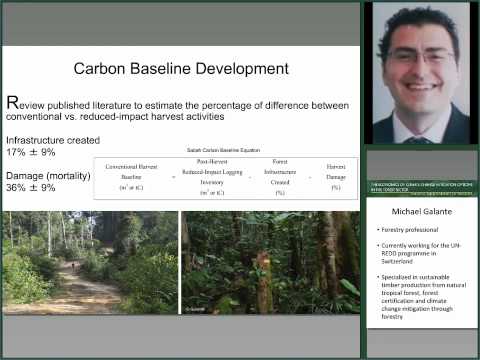This screenshot has height=360, width=480.
Task: Click the "Specialized in sustainable timber production" bullet
Action: 421,297
